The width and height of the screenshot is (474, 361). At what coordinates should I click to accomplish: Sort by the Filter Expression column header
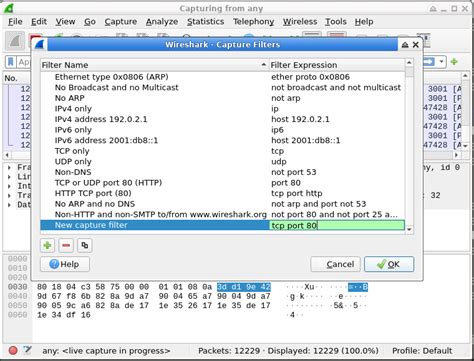pos(337,65)
